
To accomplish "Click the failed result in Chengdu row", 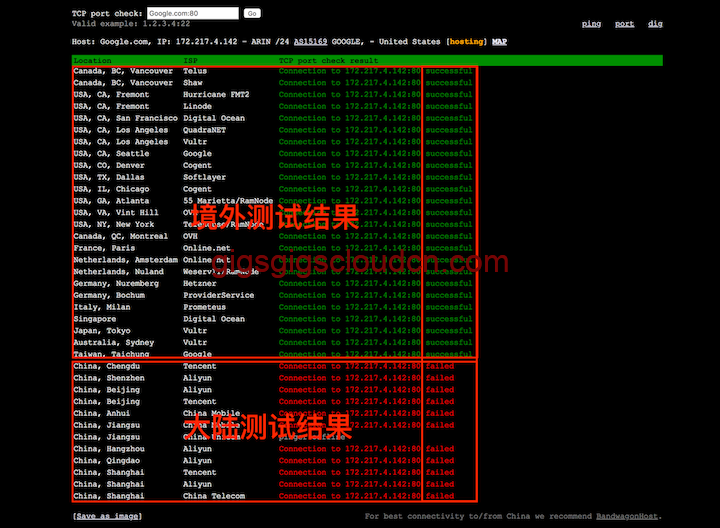I will click(440, 366).
